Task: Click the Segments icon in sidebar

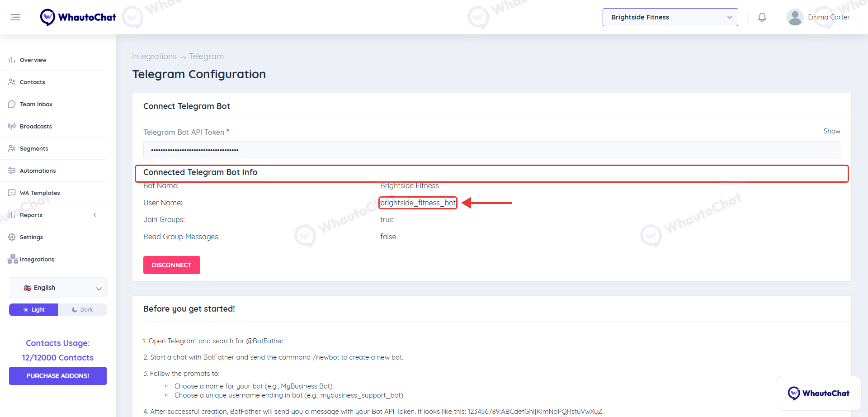Action: point(12,149)
